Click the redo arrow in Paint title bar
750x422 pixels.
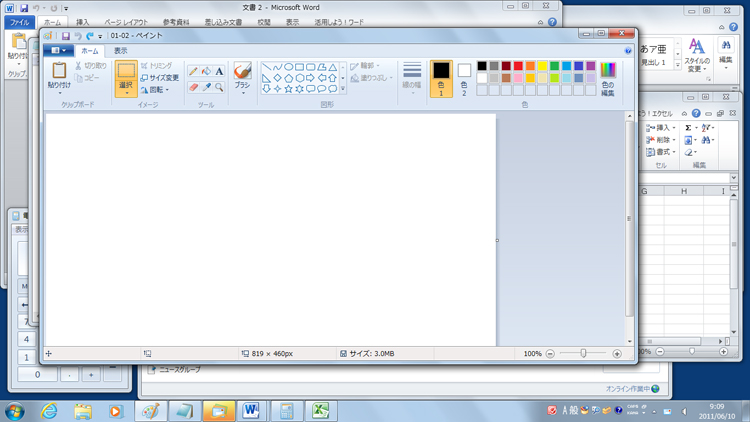coord(89,36)
